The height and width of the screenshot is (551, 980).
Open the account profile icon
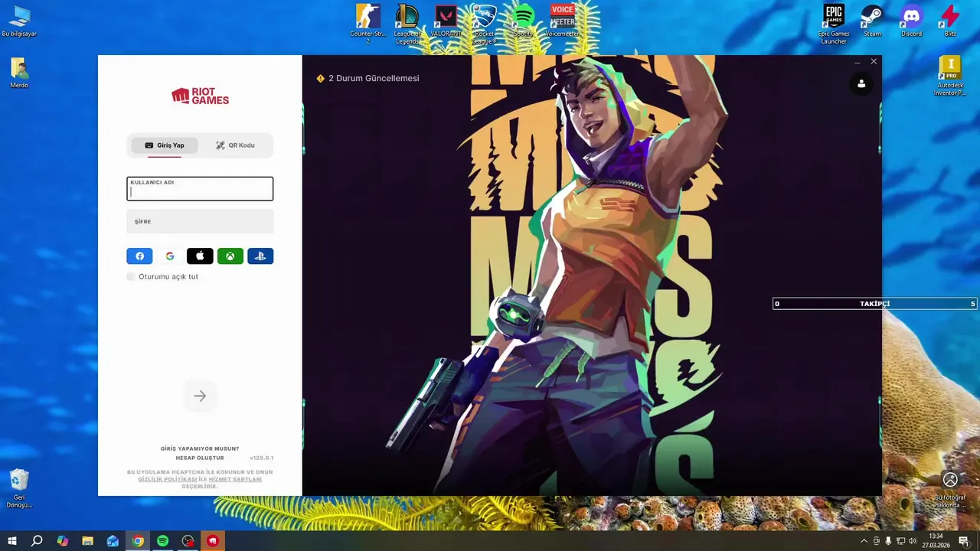pos(861,83)
